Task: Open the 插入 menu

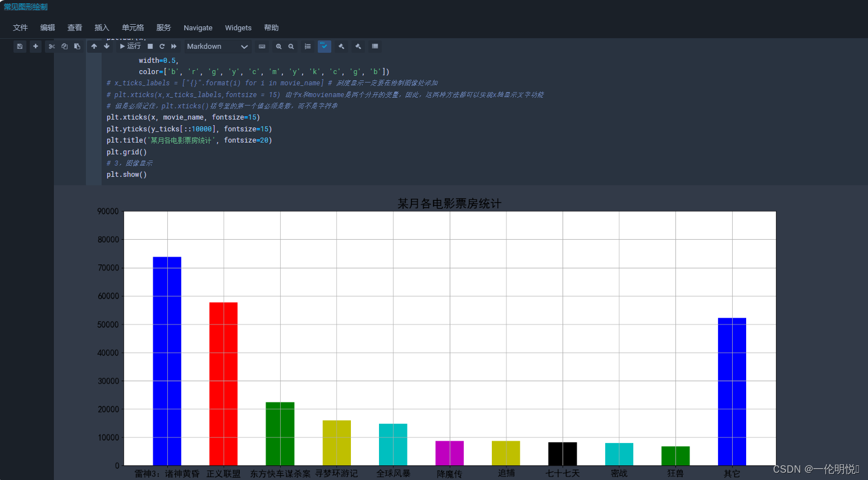Action: click(102, 28)
